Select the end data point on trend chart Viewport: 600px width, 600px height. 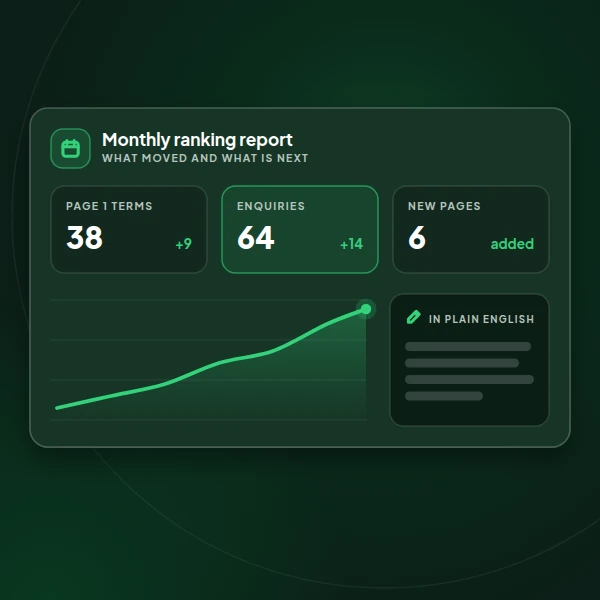click(366, 309)
